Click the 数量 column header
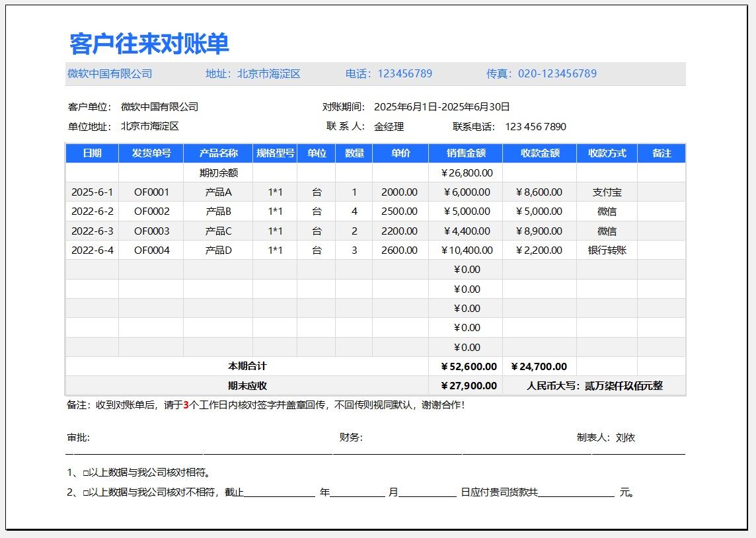Image resolution: width=756 pixels, height=538 pixels. [x=354, y=153]
